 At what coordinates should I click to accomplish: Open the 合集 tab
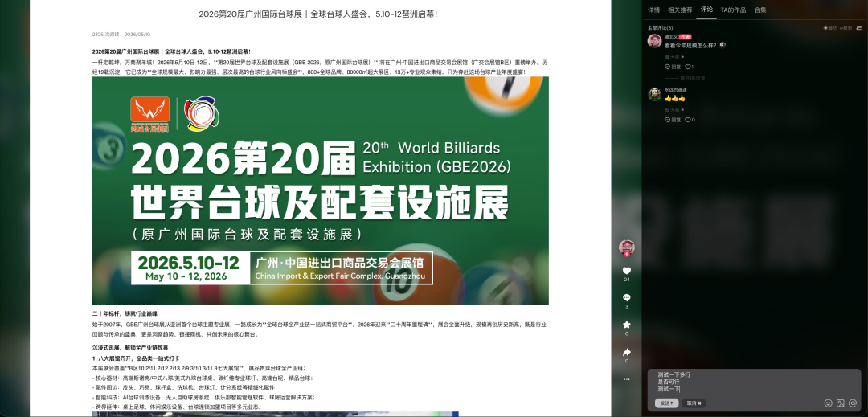coord(760,10)
